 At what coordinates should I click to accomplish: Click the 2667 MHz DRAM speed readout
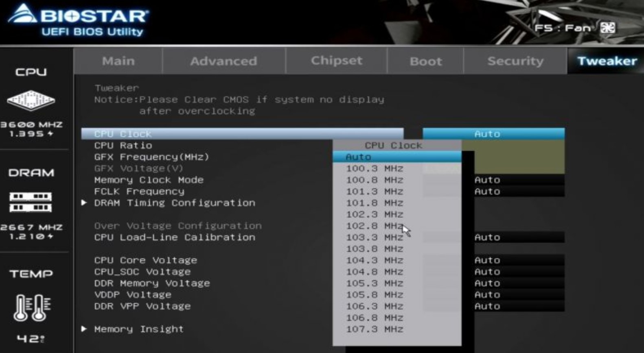(x=31, y=227)
